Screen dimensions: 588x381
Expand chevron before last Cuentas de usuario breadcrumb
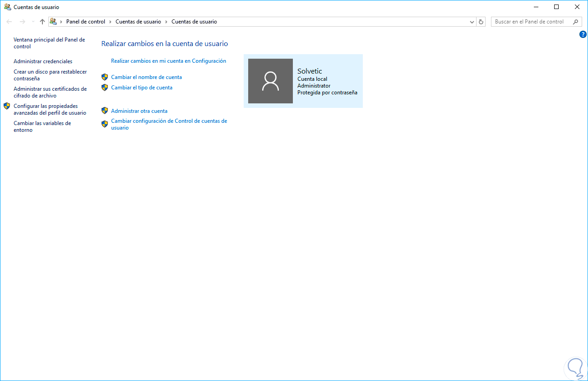point(166,22)
